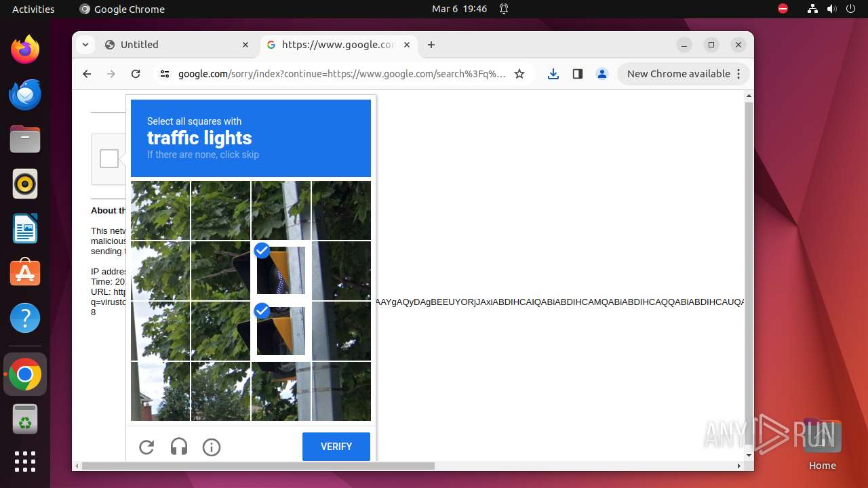The width and height of the screenshot is (868, 488).
Task: Bookmark this page with the star icon
Action: [519, 74]
